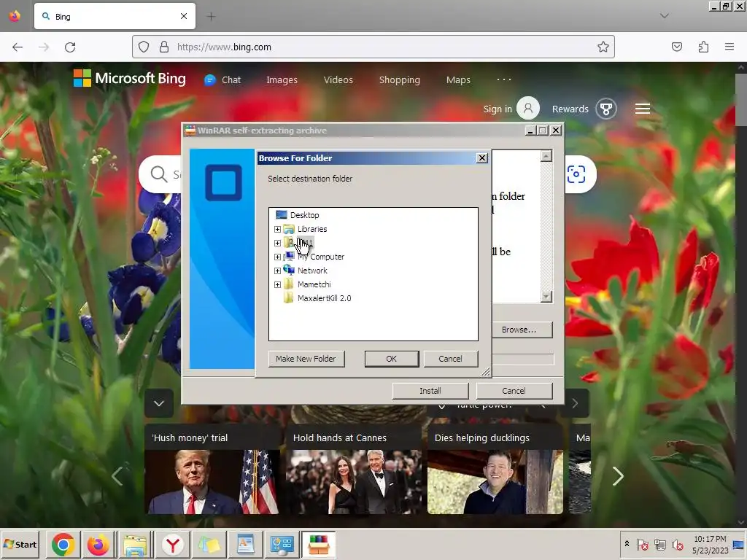Viewport: 747px width, 560px height.
Task: Show next news cards arrow
Action: coord(618,476)
